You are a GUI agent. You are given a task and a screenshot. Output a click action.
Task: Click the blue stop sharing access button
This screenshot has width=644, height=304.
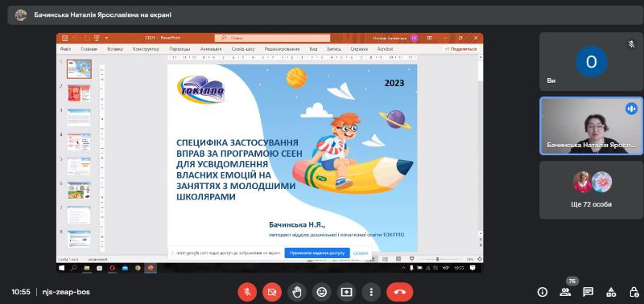[317, 253]
